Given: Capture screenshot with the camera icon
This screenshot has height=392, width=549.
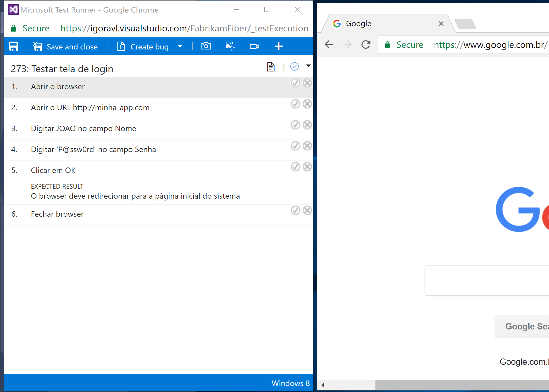Looking at the screenshot, I should (206, 46).
